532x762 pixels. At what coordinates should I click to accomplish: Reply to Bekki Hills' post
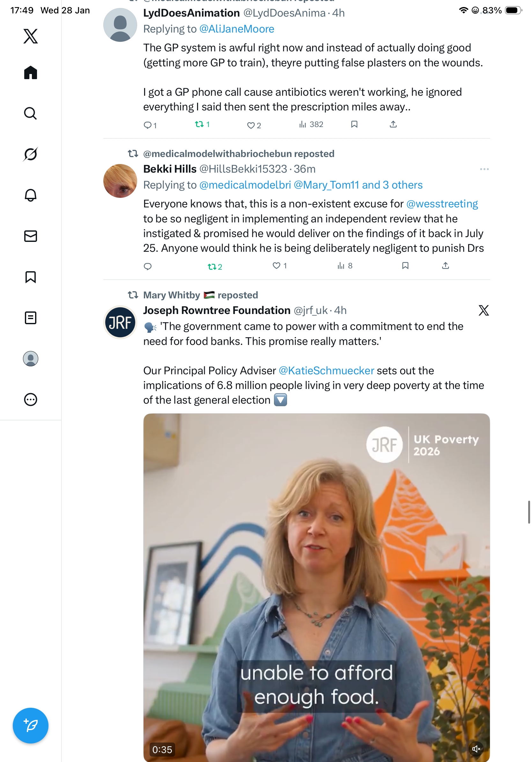(148, 266)
